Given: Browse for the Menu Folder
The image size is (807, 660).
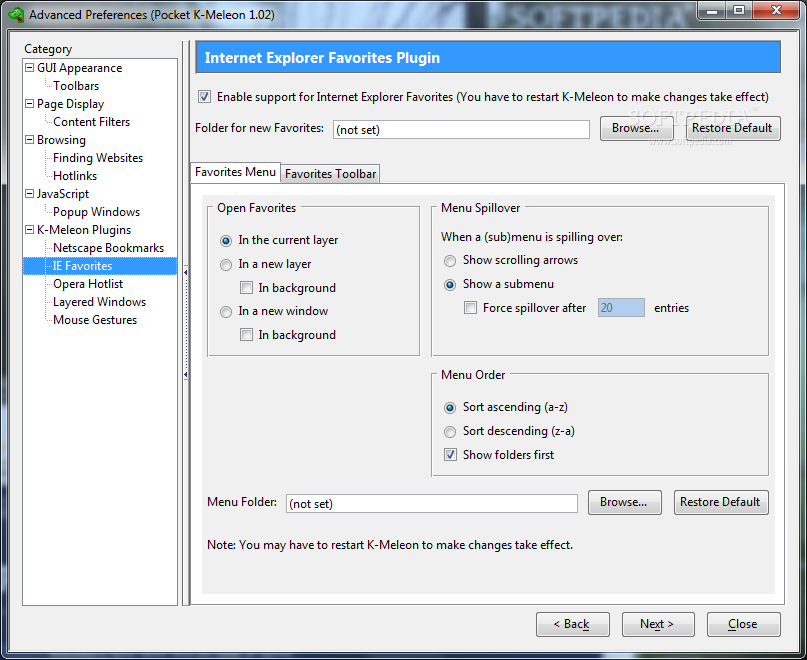Looking at the screenshot, I should pyautogui.click(x=624, y=502).
